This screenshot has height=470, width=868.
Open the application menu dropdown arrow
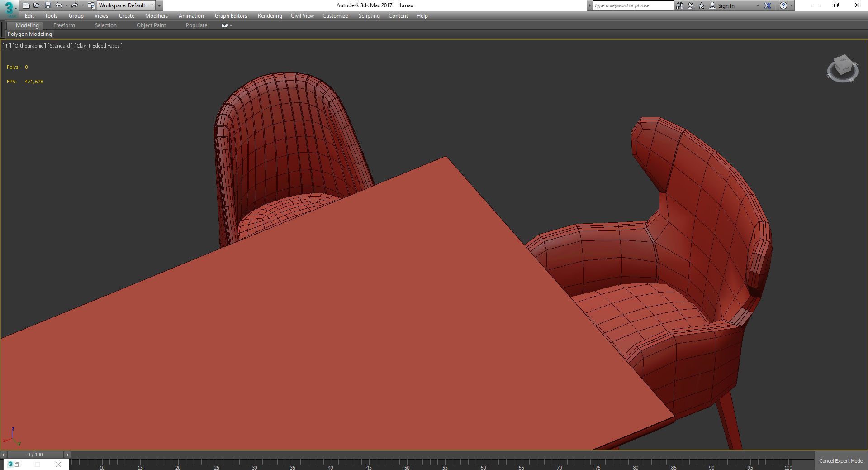pos(16,8)
